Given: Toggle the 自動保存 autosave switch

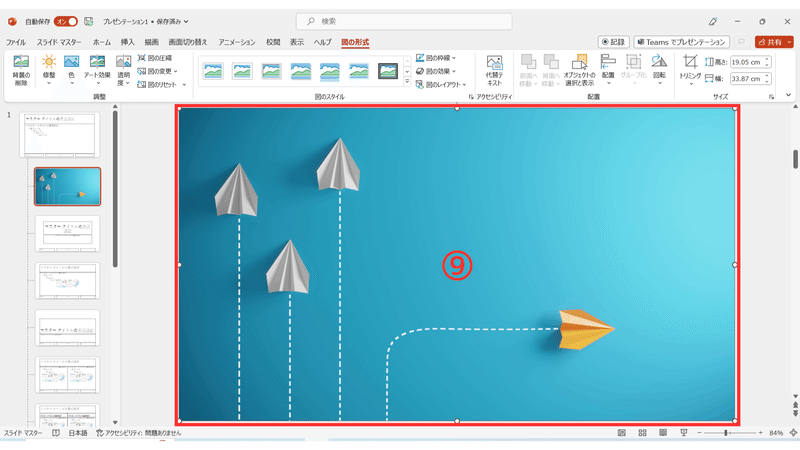Looking at the screenshot, I should 66,21.
